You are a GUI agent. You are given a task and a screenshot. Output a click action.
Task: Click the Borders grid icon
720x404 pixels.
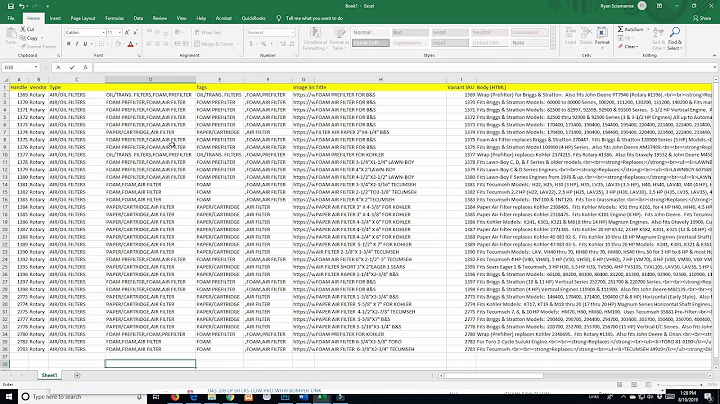point(101,44)
